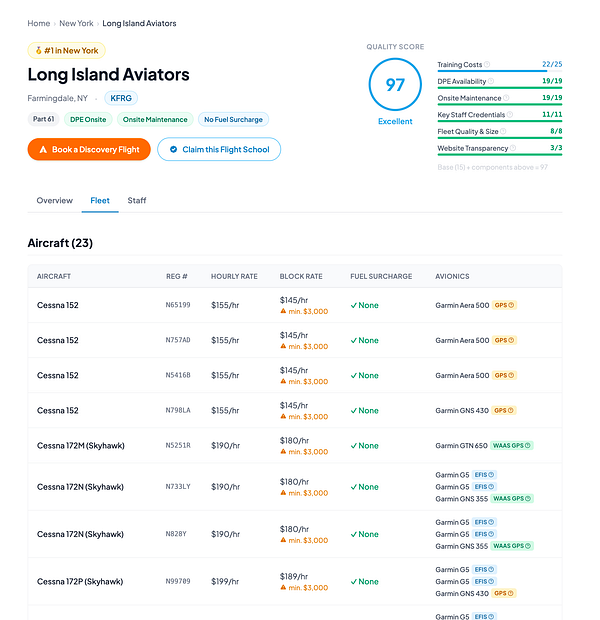600x620 pixels.
Task: Click Claim this Flight School button
Action: click(219, 149)
